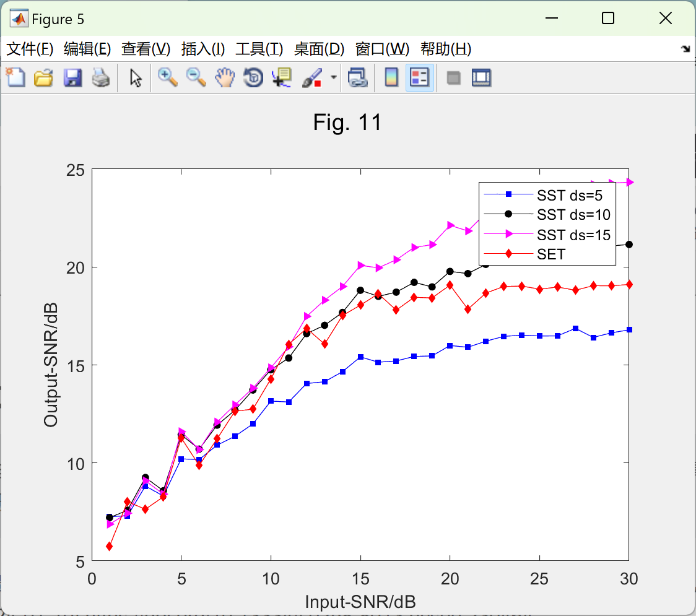
Task: Open the 编辑(E) menu
Action: [87, 49]
